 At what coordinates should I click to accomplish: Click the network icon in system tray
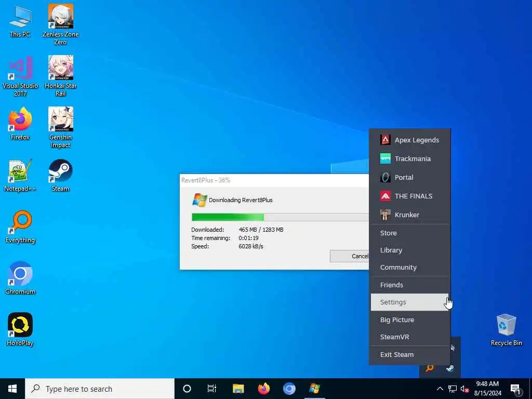pos(453,389)
